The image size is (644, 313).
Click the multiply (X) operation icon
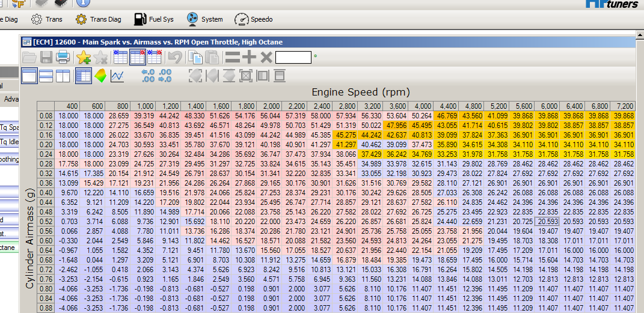pos(266,58)
